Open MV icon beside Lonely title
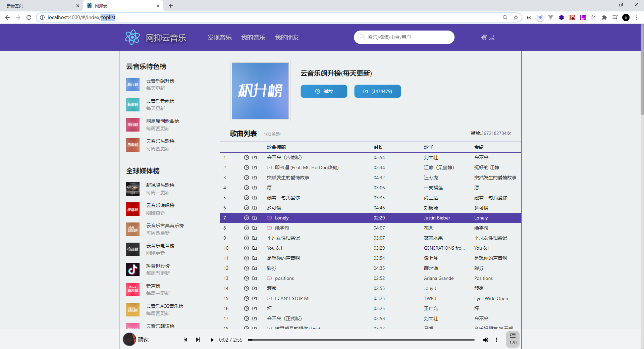The width and height of the screenshot is (644, 349). [x=269, y=218]
